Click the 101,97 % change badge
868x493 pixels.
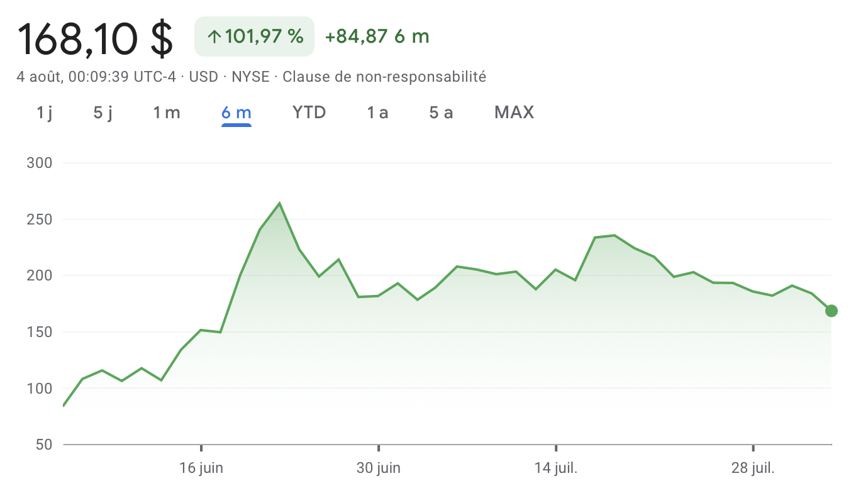point(255,37)
